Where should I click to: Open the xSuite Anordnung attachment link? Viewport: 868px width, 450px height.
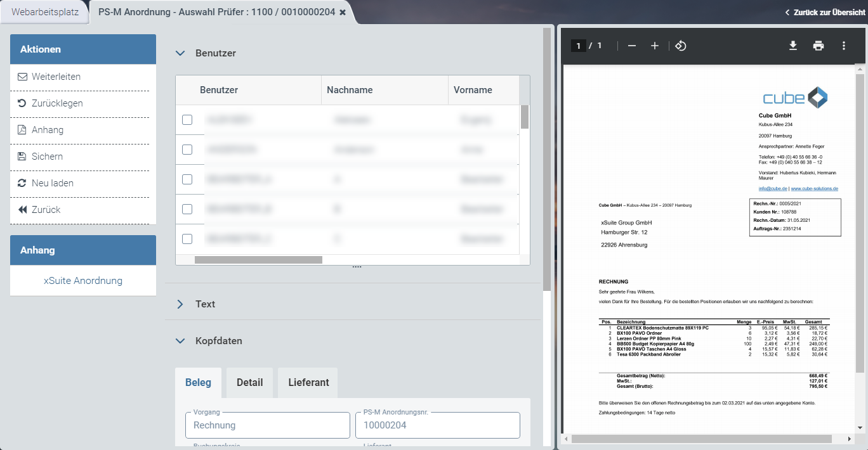point(83,281)
